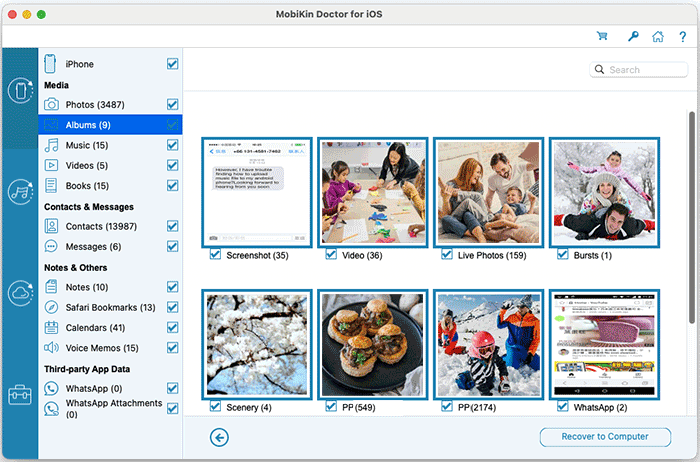Click the WhatsApp Attachments icon
The height and width of the screenshot is (462, 700).
pyautogui.click(x=51, y=408)
